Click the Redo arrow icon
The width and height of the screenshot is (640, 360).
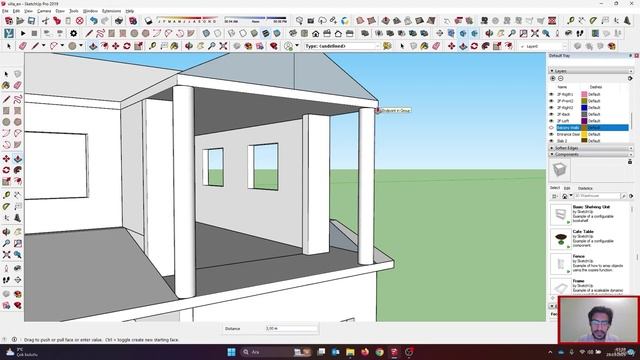(105, 20)
